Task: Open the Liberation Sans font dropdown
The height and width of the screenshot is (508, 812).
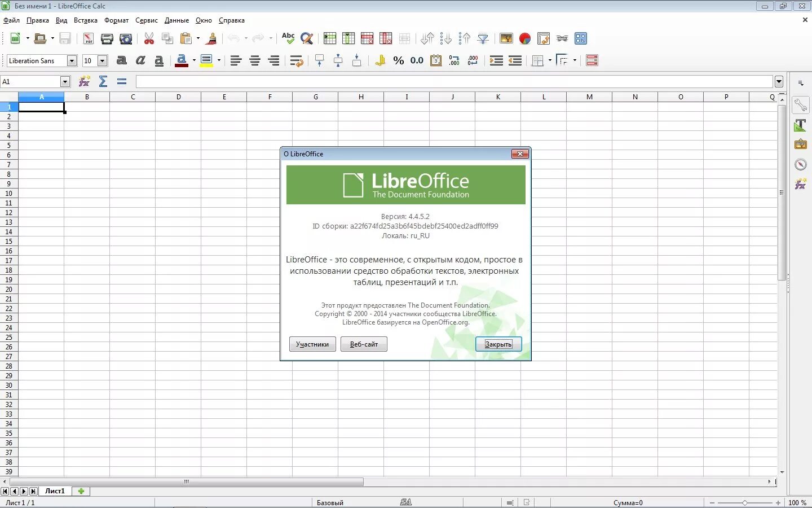Action: pyautogui.click(x=72, y=60)
